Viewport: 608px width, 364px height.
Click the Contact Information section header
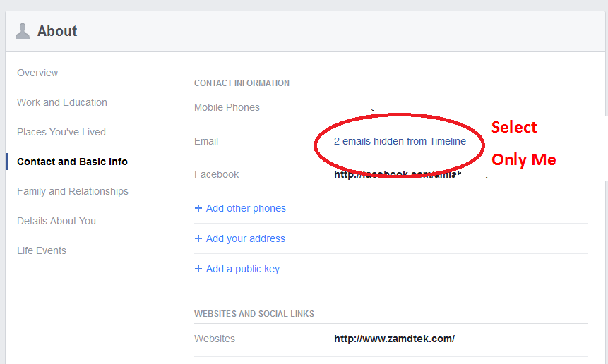tap(242, 83)
